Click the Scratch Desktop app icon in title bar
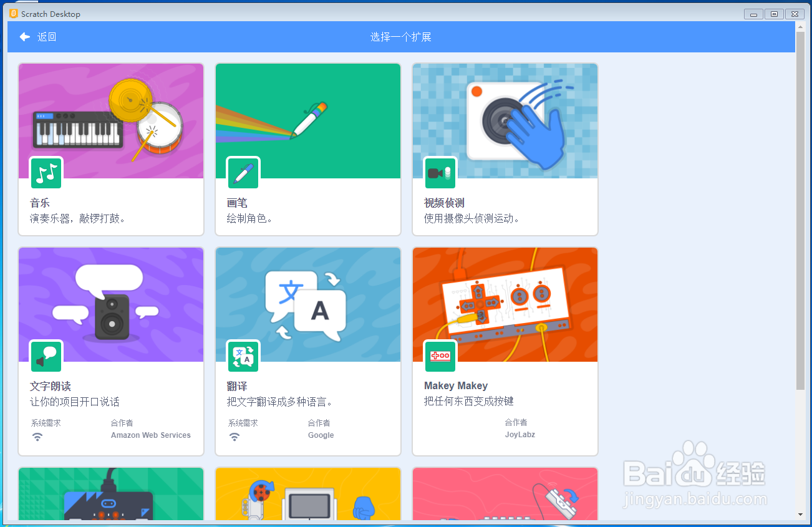 [14, 14]
